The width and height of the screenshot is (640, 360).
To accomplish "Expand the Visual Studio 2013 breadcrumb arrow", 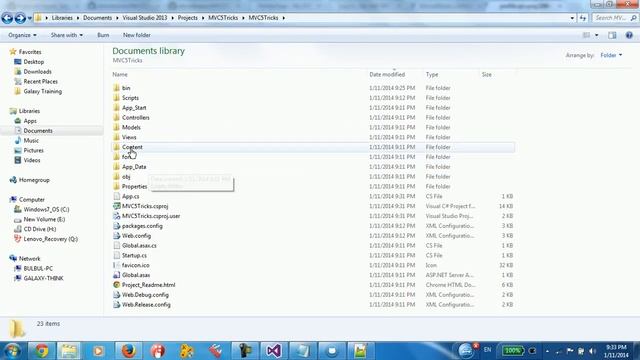I will tap(172, 18).
